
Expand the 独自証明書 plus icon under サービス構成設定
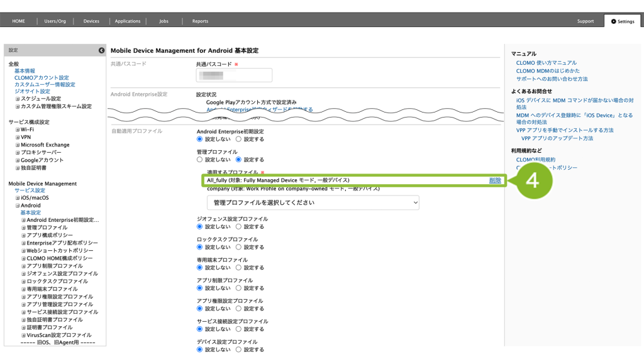point(18,168)
